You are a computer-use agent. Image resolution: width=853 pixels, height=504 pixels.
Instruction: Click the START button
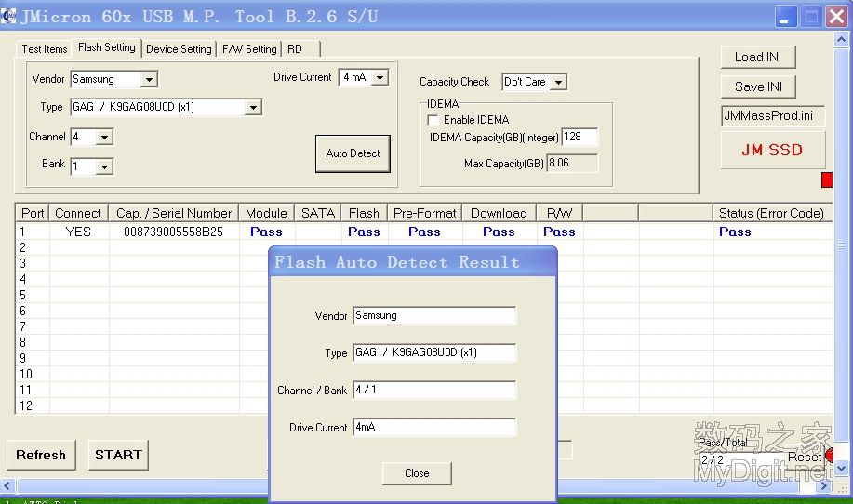[118, 455]
